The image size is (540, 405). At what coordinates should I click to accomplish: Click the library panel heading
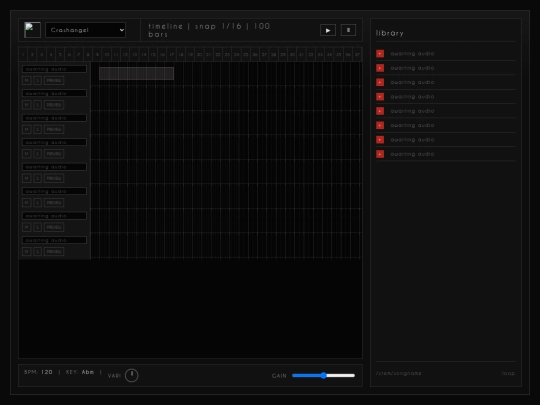coord(390,33)
